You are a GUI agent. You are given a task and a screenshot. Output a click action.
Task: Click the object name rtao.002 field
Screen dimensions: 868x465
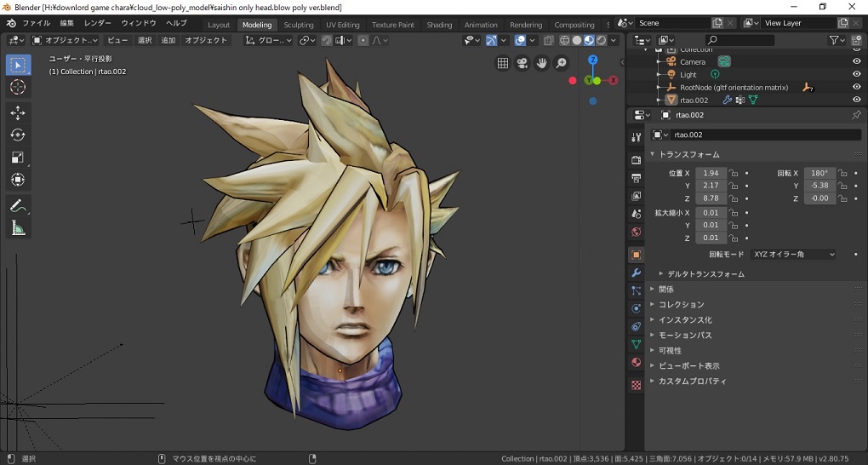click(x=766, y=135)
